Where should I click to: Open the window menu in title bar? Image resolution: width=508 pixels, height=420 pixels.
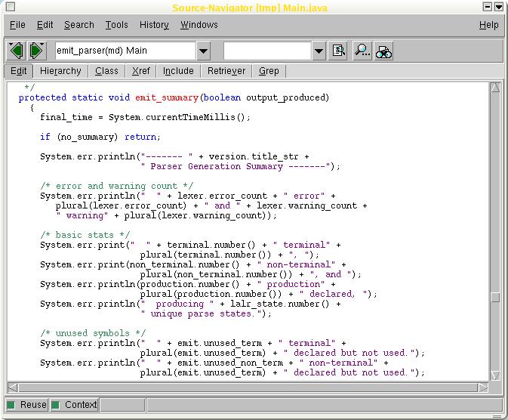(x=10, y=8)
